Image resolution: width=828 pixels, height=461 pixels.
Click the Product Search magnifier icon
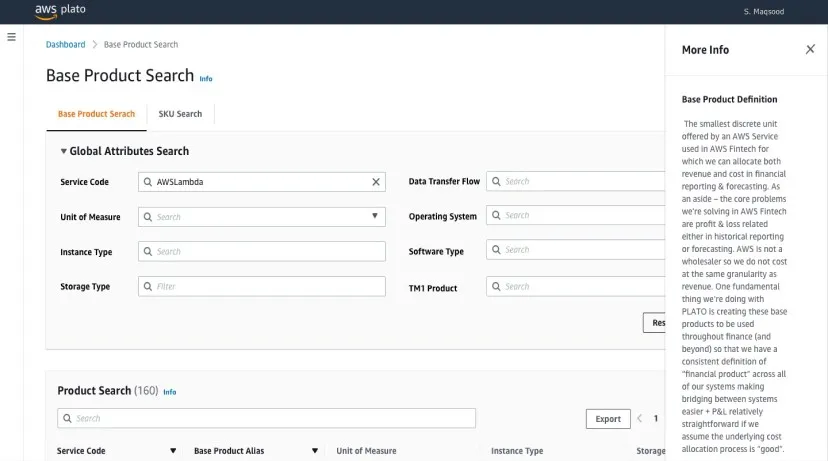67,418
